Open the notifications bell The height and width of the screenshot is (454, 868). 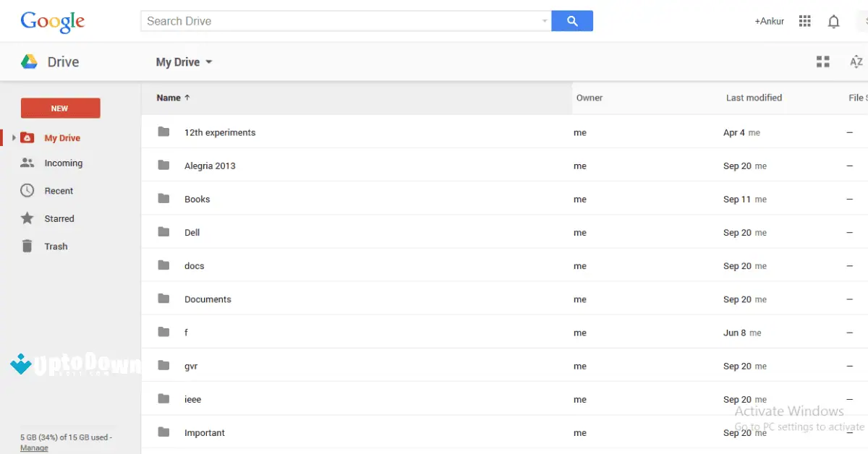click(833, 21)
